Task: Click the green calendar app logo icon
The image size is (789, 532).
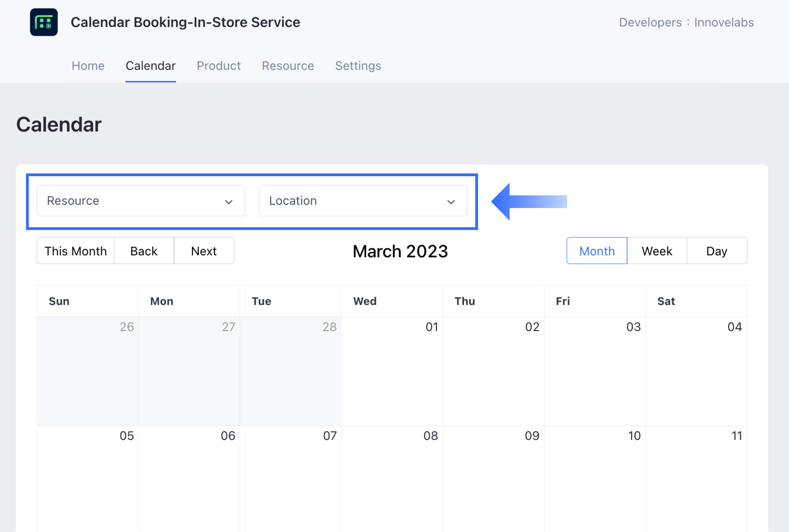Action: coord(44,22)
